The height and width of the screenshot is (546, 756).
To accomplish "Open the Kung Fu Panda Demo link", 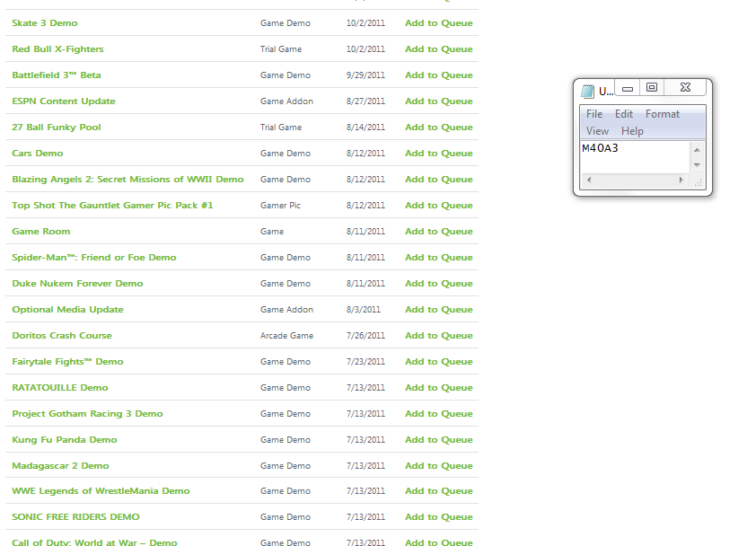I will pos(64,440).
